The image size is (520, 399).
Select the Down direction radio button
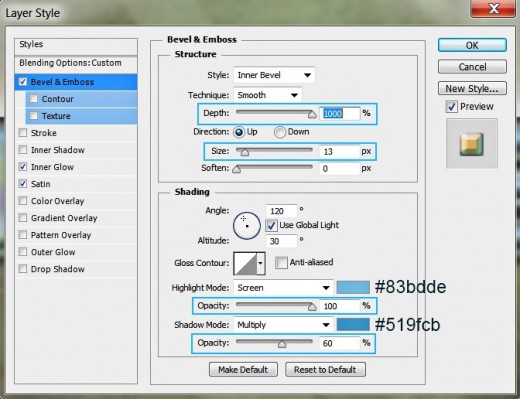click(x=280, y=132)
